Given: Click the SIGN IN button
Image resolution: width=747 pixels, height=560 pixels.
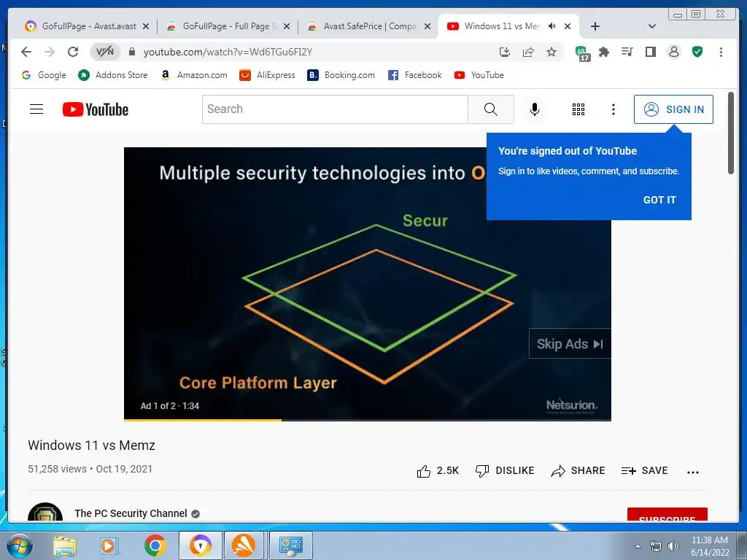Looking at the screenshot, I should pyautogui.click(x=673, y=109).
